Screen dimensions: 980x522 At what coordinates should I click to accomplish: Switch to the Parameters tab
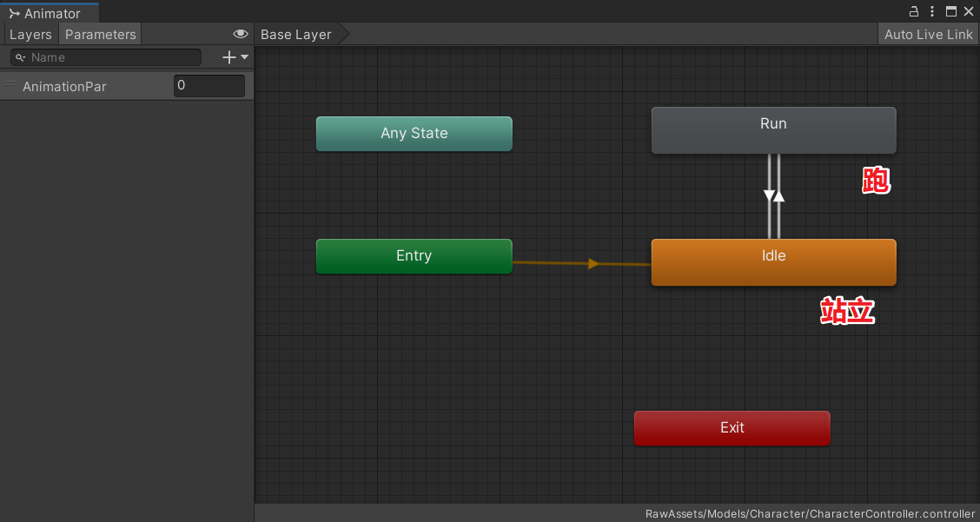tap(100, 35)
